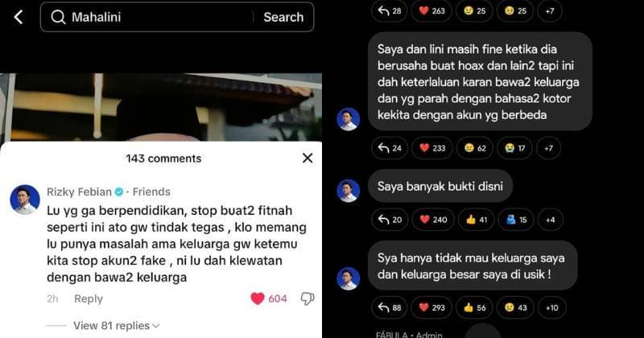Close the 143 comments panel
The height and width of the screenshot is (338, 644).
pos(308,158)
